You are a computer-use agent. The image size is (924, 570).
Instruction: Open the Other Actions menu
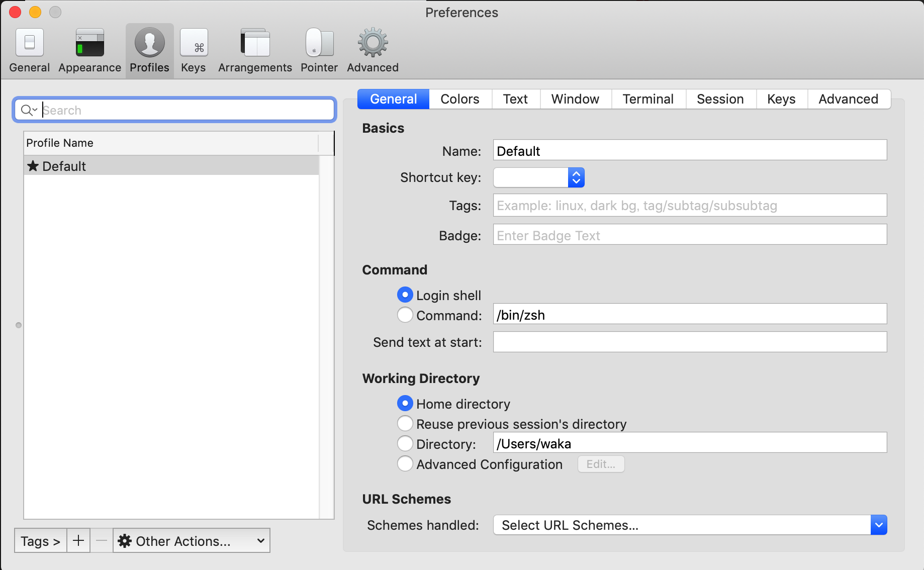(x=191, y=541)
